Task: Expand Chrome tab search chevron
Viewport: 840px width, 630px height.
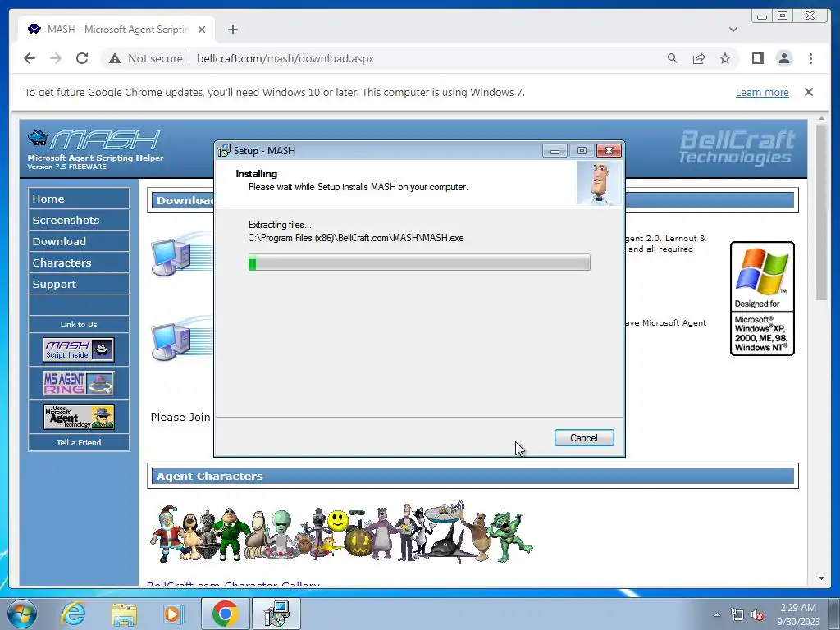Action: 733,30
